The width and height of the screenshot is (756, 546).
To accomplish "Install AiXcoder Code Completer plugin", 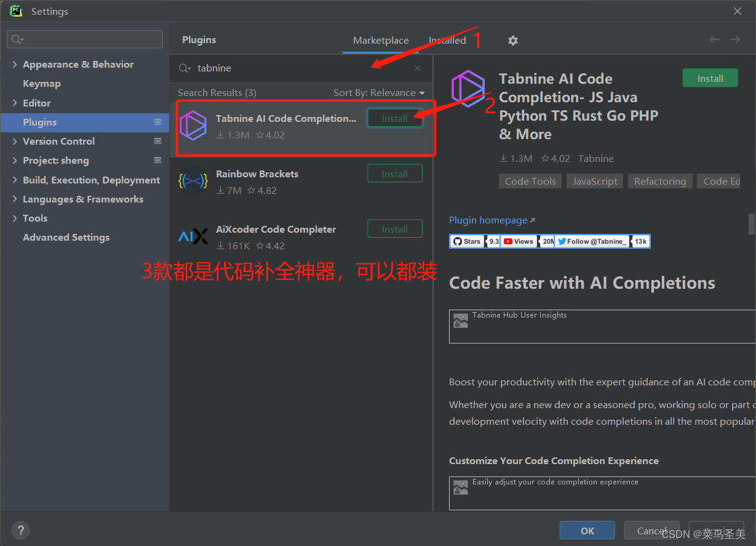I will click(395, 229).
